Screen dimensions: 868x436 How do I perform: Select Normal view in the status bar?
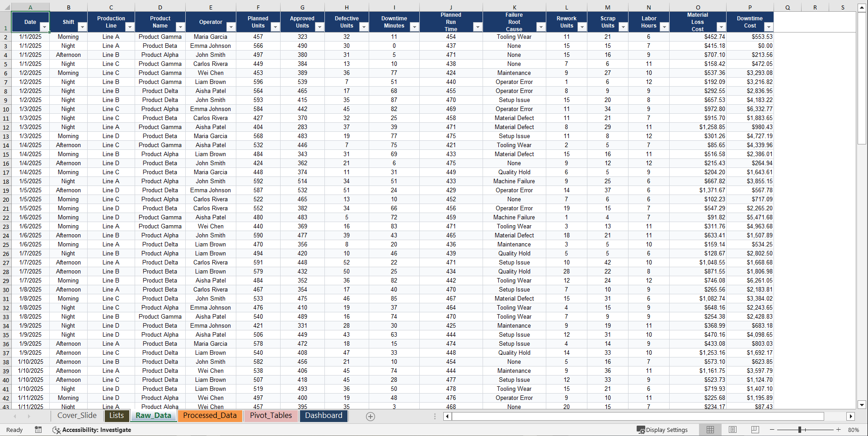(x=710, y=430)
